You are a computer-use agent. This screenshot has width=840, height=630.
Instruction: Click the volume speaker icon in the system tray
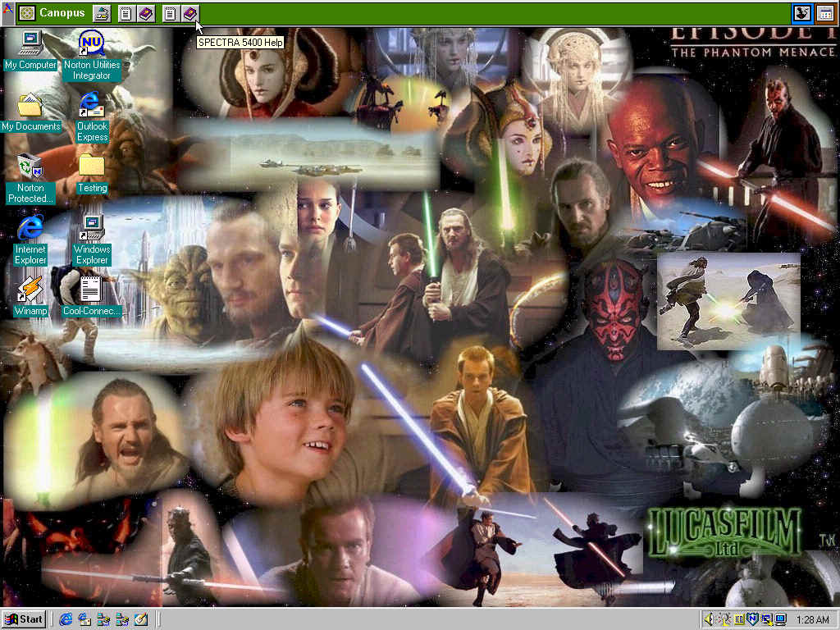point(708,619)
